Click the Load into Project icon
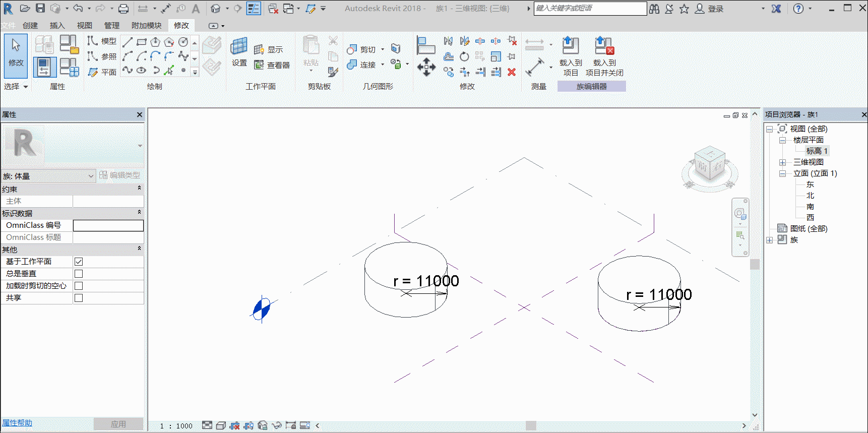Screen dimensions: 868x433 pos(571,56)
